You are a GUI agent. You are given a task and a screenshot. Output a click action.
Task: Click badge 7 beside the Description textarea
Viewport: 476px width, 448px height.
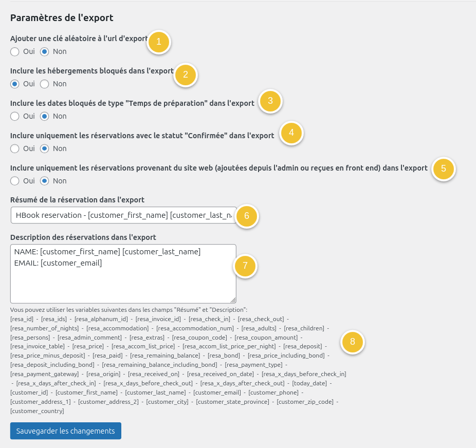(x=245, y=267)
